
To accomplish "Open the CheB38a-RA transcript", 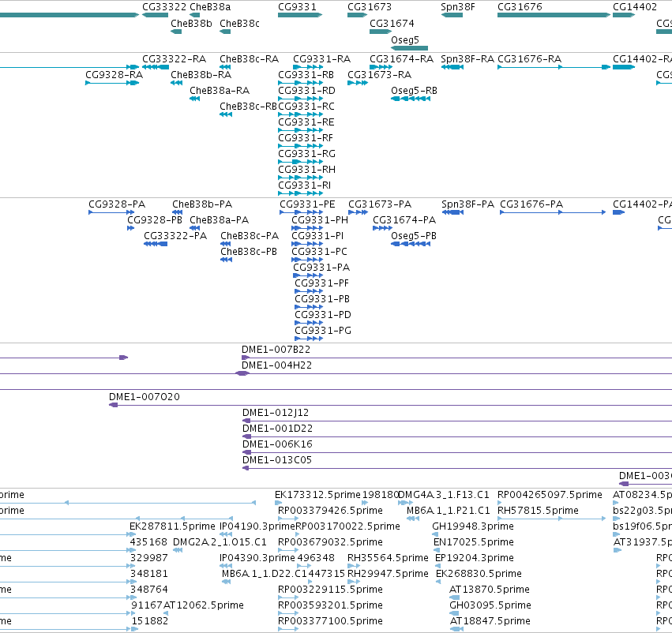I will [194, 99].
